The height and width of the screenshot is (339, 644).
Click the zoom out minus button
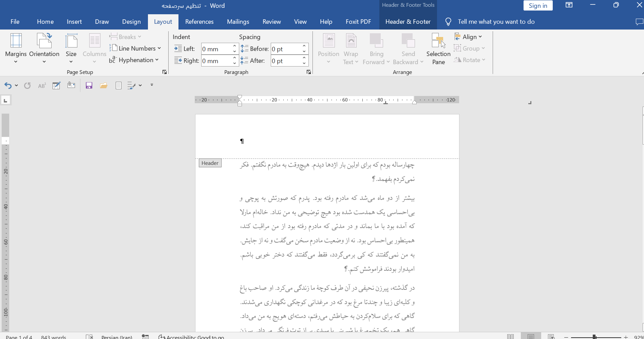point(566,337)
